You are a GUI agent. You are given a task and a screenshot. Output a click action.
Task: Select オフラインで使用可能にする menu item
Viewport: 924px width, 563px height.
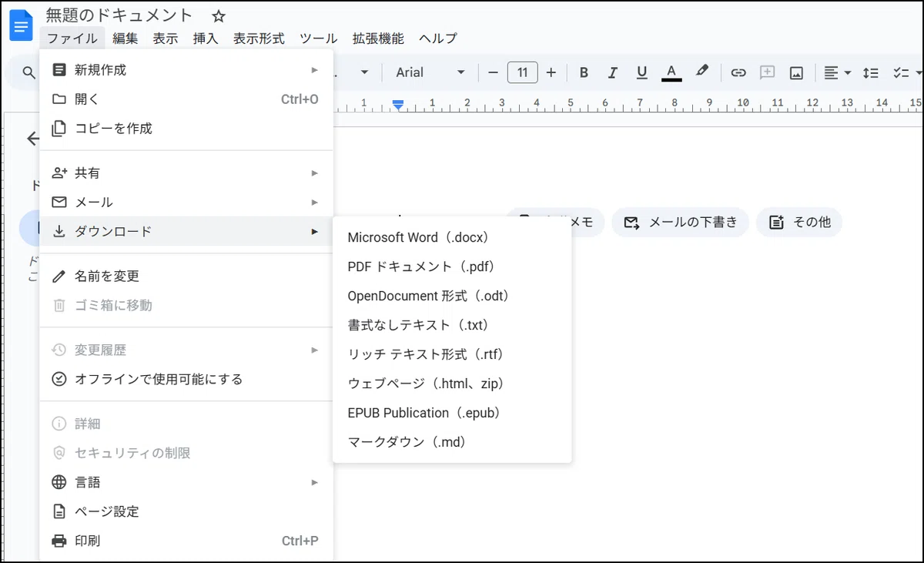tap(186, 380)
